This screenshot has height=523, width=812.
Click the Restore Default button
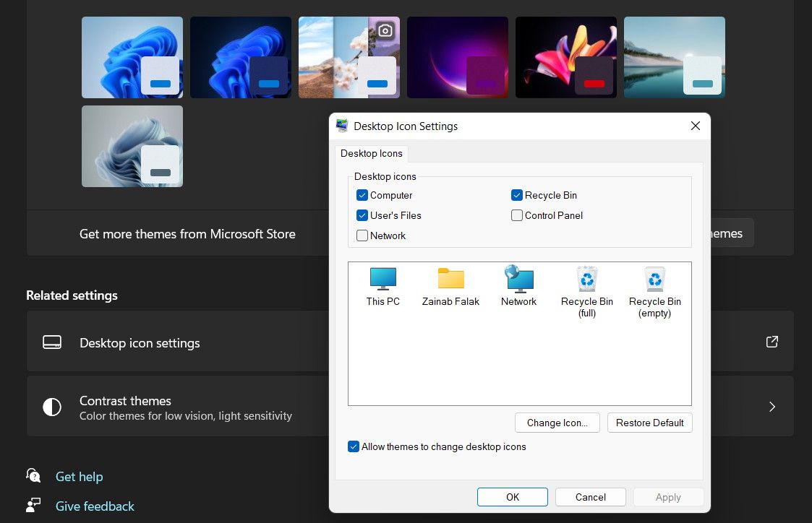pos(649,423)
